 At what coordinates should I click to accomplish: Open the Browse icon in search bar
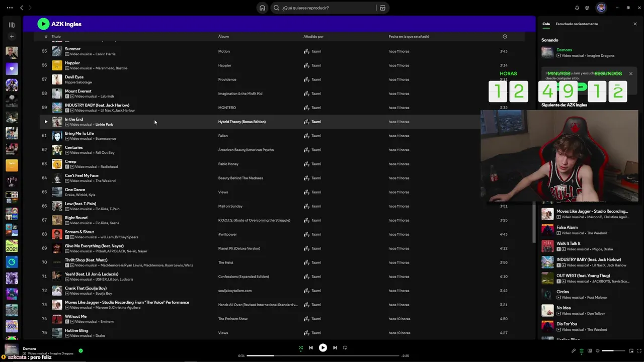pyautogui.click(x=382, y=8)
